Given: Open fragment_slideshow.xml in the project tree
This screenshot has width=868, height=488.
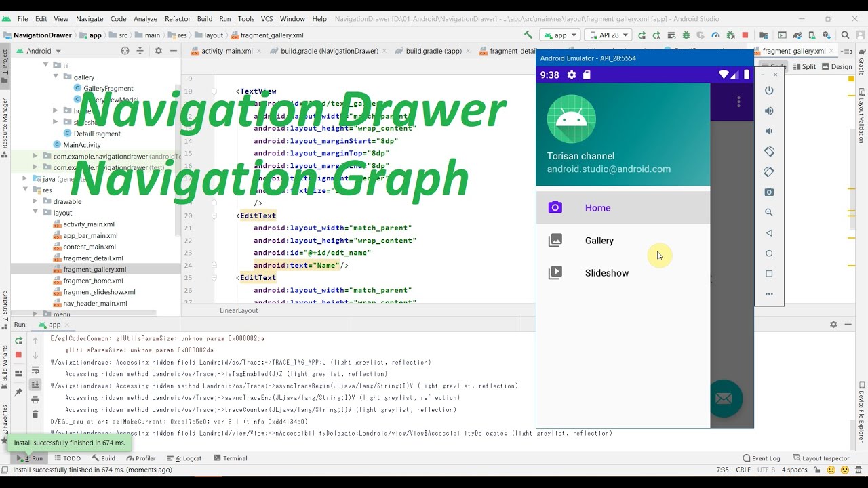Looking at the screenshot, I should pos(99,291).
